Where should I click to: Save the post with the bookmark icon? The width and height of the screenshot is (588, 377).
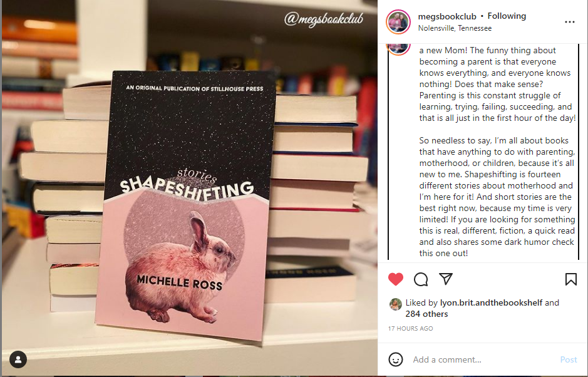pyautogui.click(x=570, y=279)
